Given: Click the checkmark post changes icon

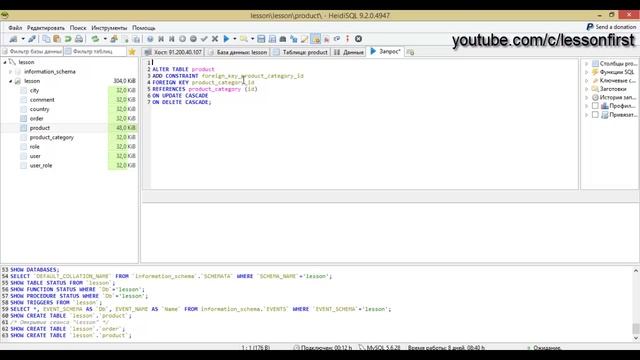Looking at the screenshot, I should click(x=204, y=39).
